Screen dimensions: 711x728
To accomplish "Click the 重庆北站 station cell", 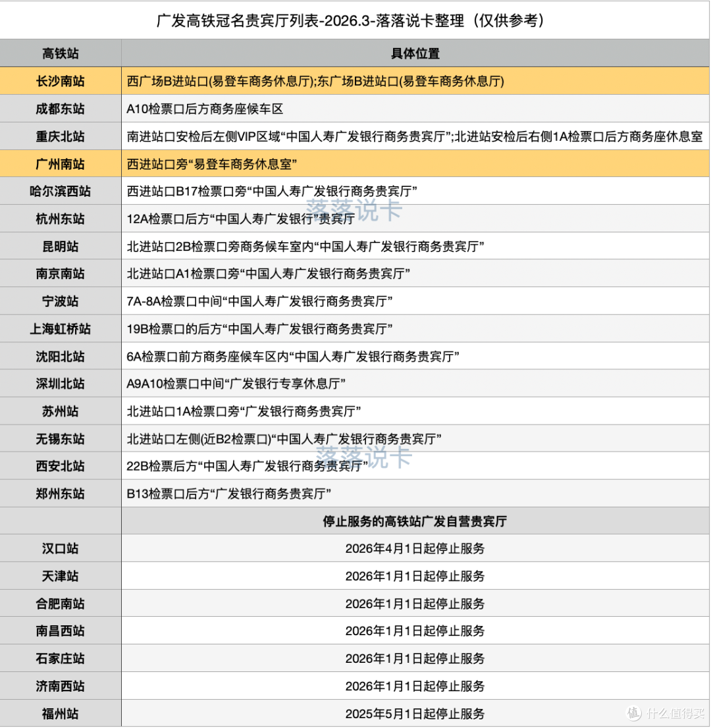I will point(61,136).
